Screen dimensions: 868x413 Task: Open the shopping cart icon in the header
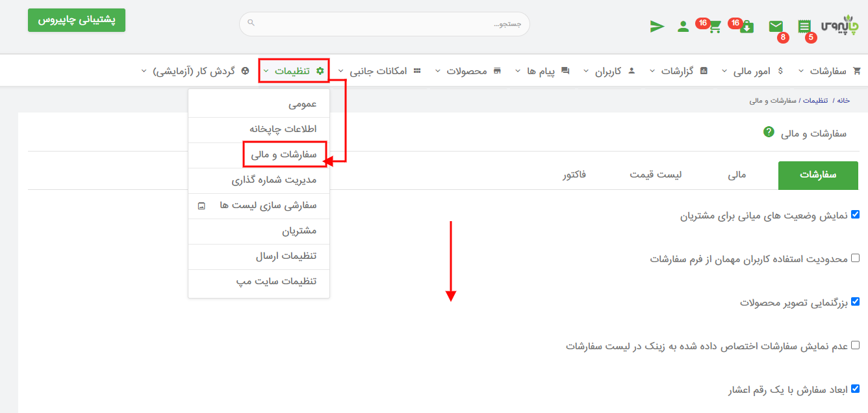point(715,27)
